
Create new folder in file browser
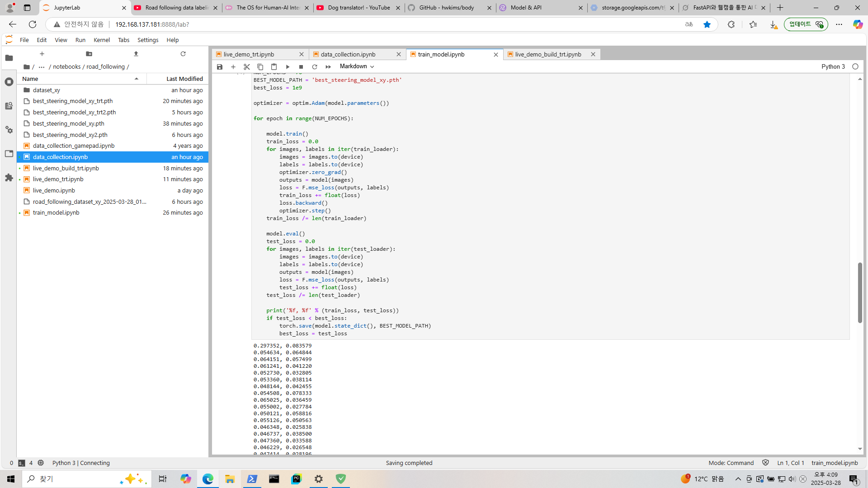(89, 54)
